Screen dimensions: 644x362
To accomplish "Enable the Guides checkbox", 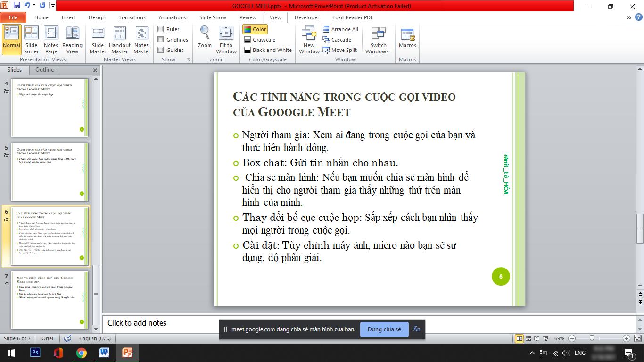I will pyautogui.click(x=161, y=50).
